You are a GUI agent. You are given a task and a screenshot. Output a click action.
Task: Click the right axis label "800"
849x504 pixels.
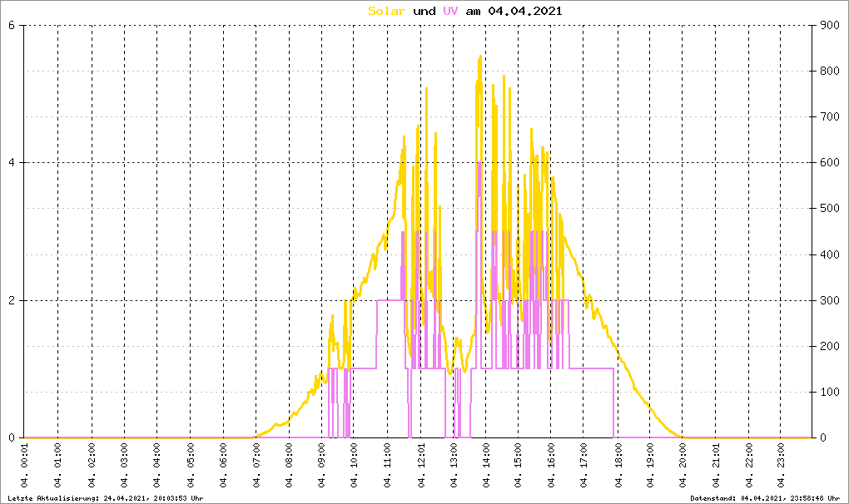[829, 72]
